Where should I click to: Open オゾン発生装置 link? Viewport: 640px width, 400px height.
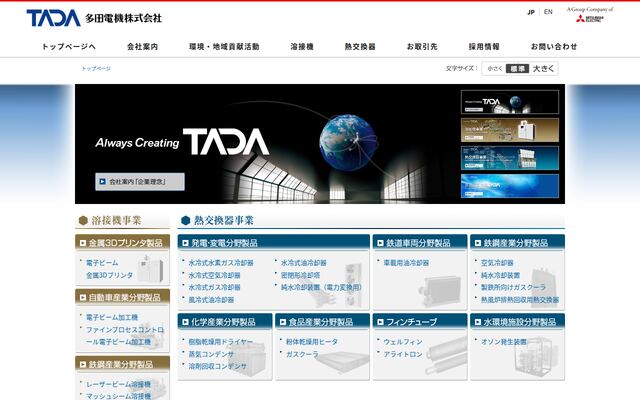click(504, 342)
